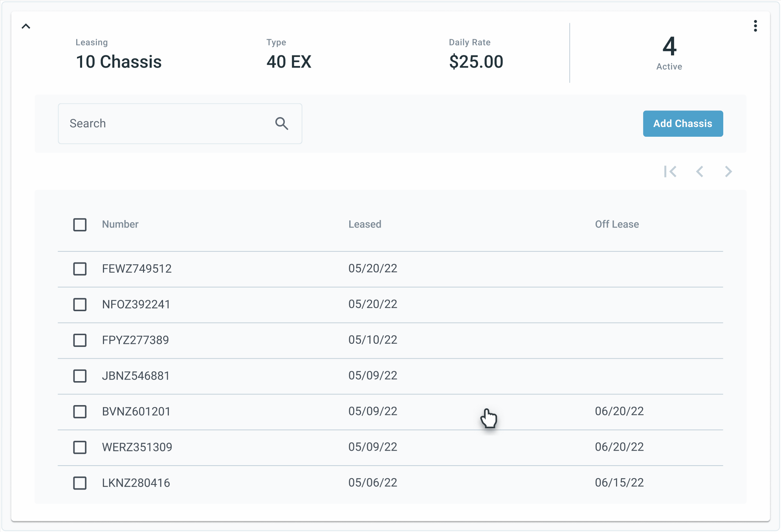Click off lease date 06/20/22 for BVNZ601201
781x532 pixels.
click(619, 411)
